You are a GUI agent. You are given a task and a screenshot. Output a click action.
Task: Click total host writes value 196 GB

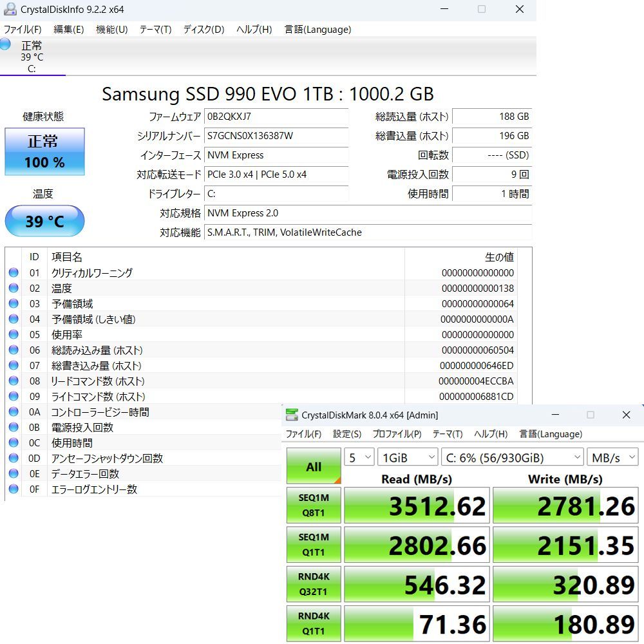[x=492, y=135]
